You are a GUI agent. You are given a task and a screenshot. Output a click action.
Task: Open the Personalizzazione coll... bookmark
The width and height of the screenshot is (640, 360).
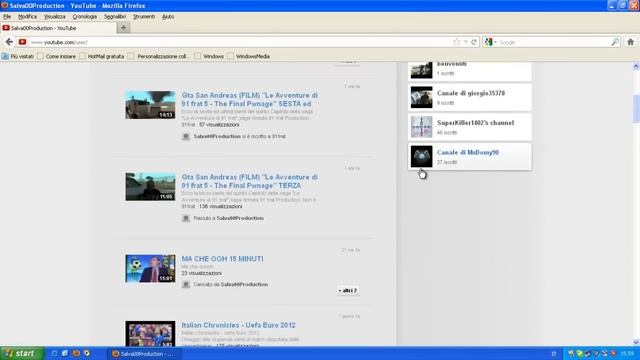point(159,56)
